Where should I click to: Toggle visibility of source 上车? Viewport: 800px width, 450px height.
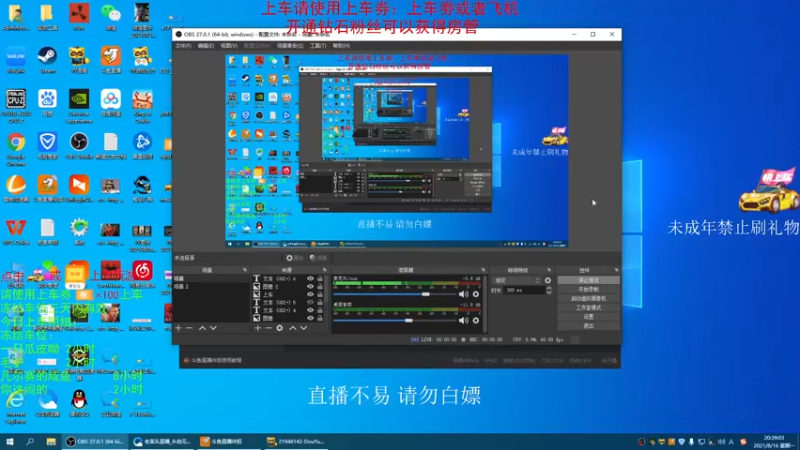(310, 294)
